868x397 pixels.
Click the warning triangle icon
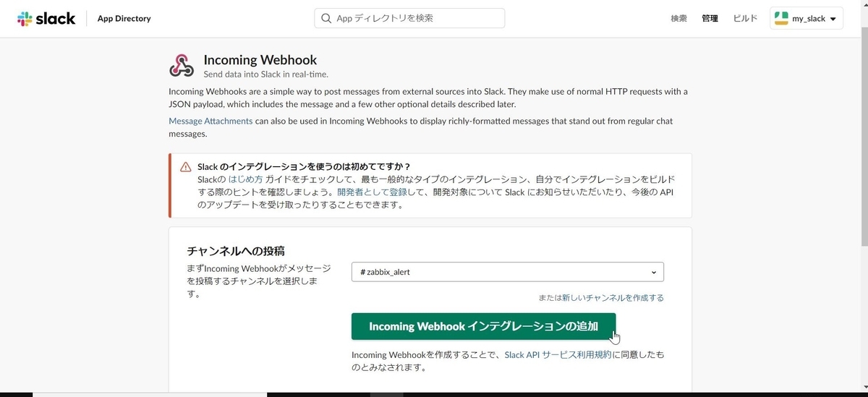186,166
